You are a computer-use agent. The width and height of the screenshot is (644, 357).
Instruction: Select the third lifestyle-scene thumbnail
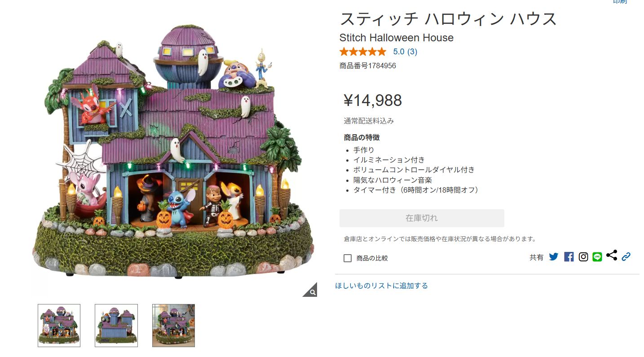point(173,326)
